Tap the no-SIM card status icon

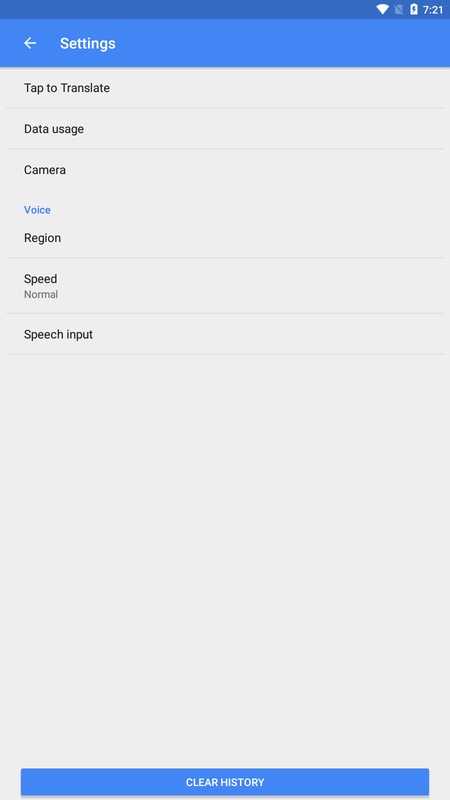click(399, 10)
